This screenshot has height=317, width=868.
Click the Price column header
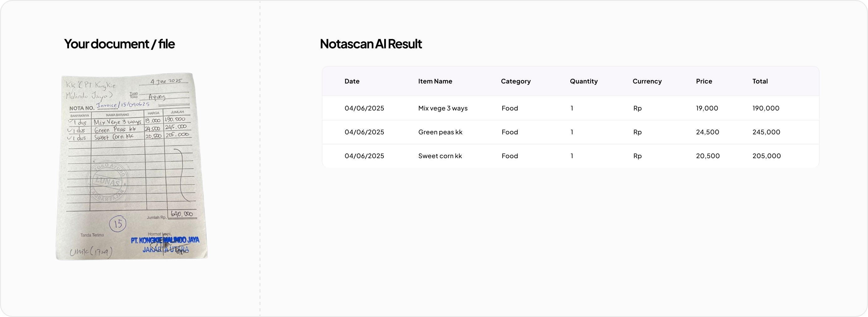(704, 81)
